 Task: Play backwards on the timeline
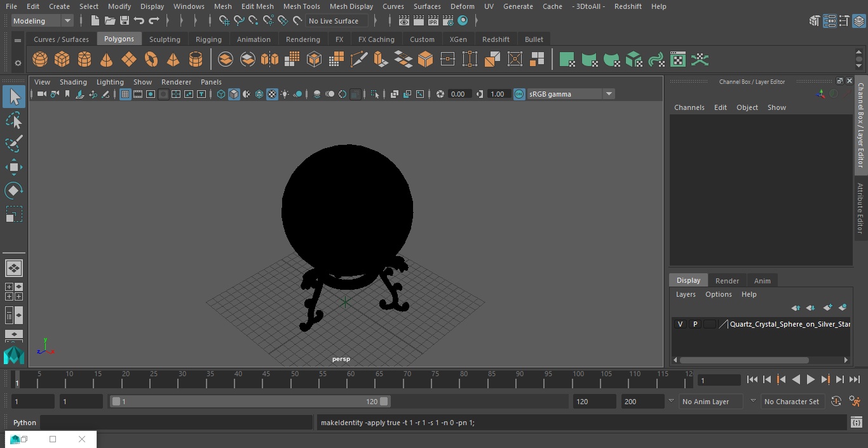point(796,379)
